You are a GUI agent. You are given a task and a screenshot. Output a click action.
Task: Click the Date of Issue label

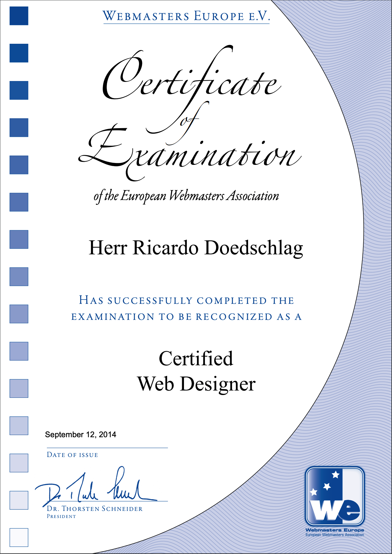72,455
